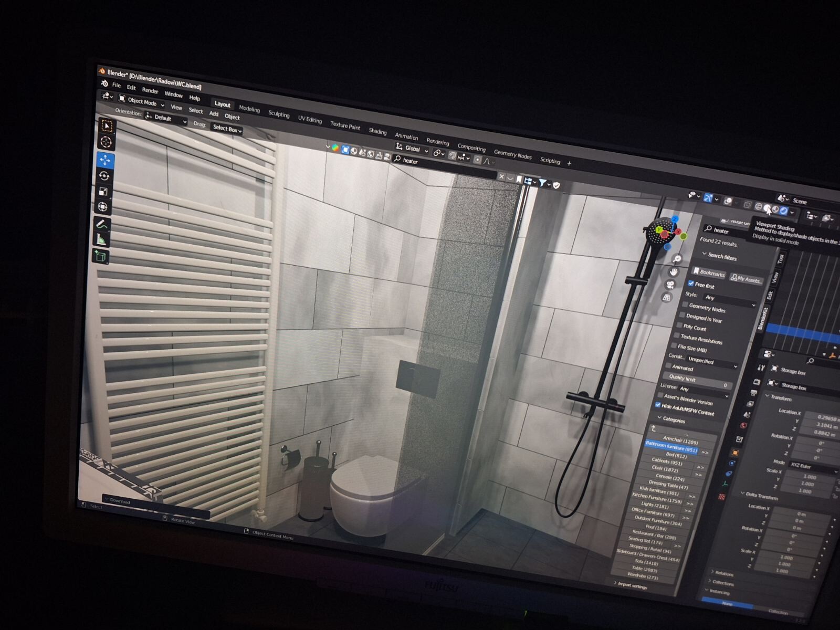The width and height of the screenshot is (840, 630).
Task: Switch to Solid viewport shading
Action: point(768,208)
